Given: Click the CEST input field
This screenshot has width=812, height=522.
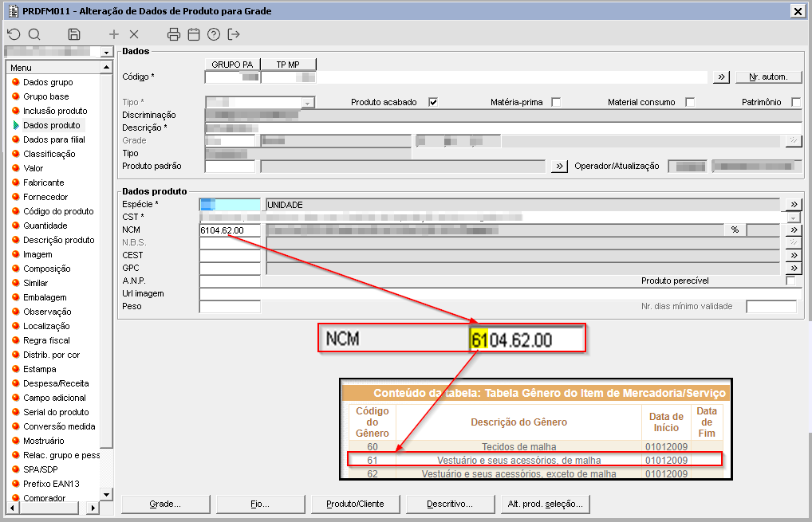Looking at the screenshot, I should point(230,256).
